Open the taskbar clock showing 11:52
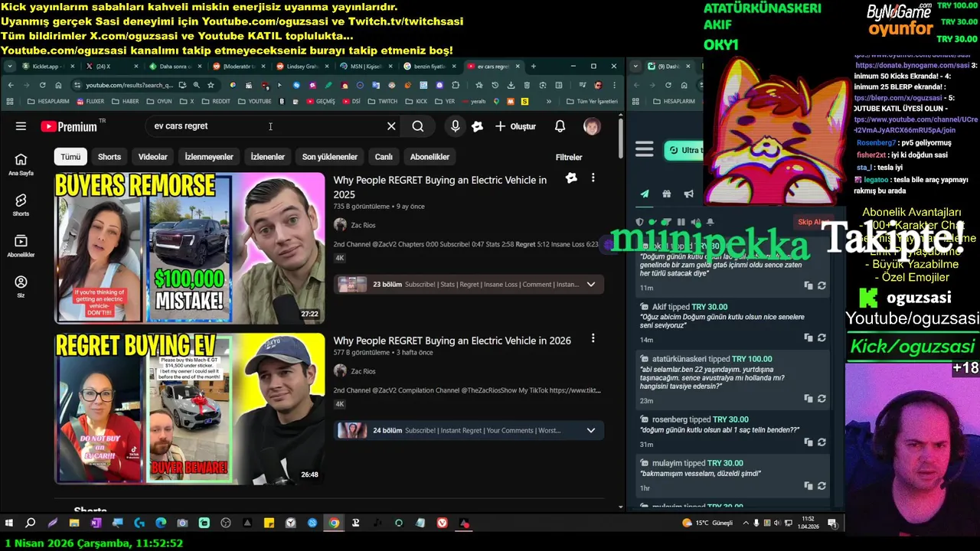The image size is (980, 551). point(808,523)
